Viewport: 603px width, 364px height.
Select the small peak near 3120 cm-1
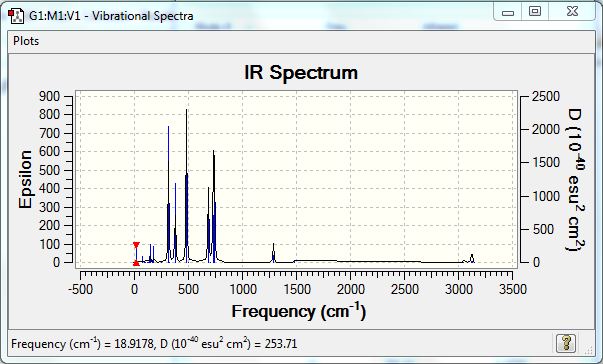click(472, 258)
